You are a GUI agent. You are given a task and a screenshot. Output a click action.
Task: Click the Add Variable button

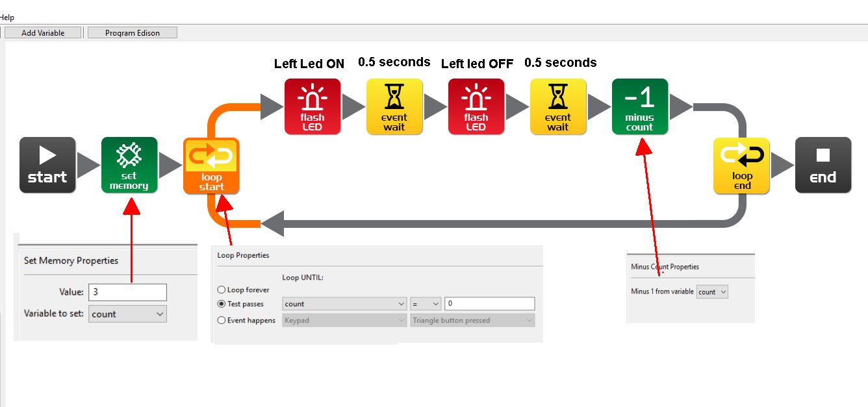click(43, 32)
